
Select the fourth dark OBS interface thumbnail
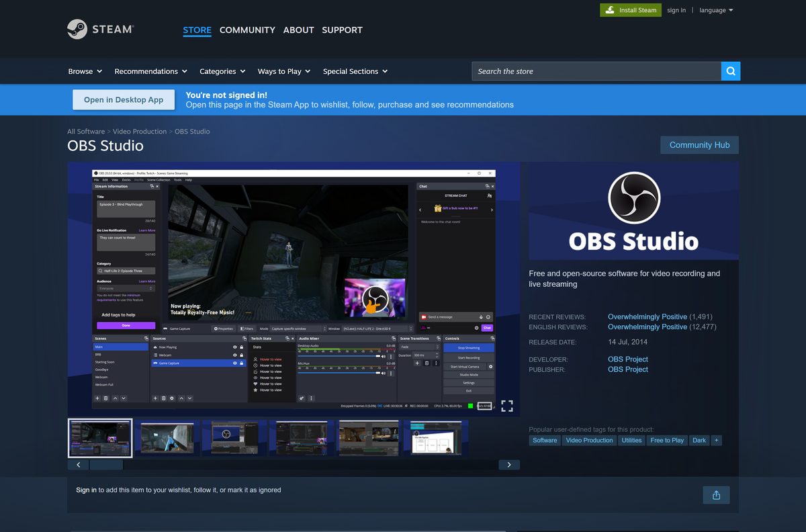pyautogui.click(x=302, y=438)
